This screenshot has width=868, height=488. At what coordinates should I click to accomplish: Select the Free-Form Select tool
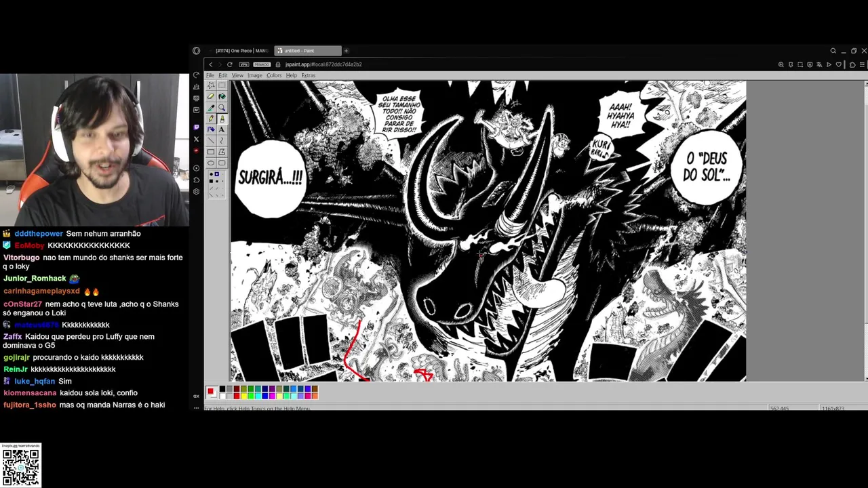(211, 85)
